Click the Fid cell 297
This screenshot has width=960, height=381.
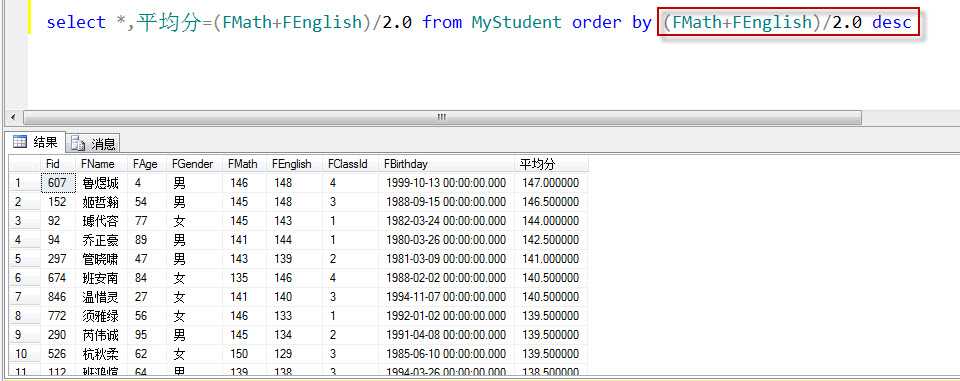(x=58, y=258)
